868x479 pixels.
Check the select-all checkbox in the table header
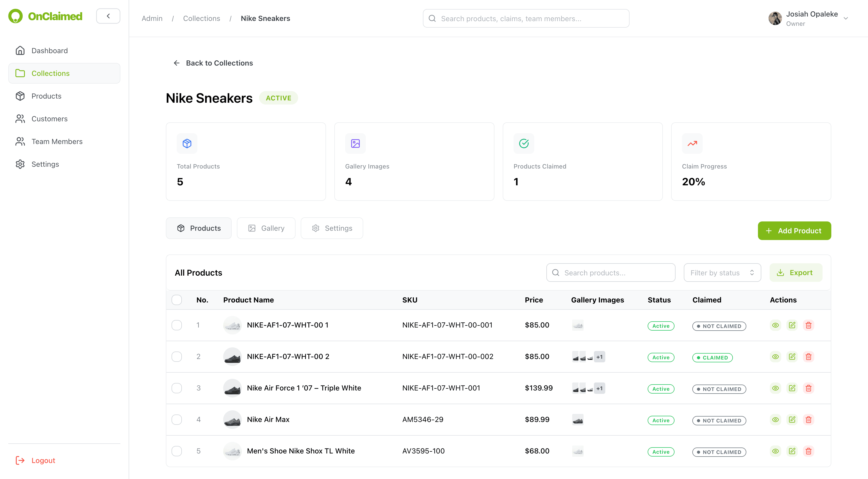click(176, 300)
